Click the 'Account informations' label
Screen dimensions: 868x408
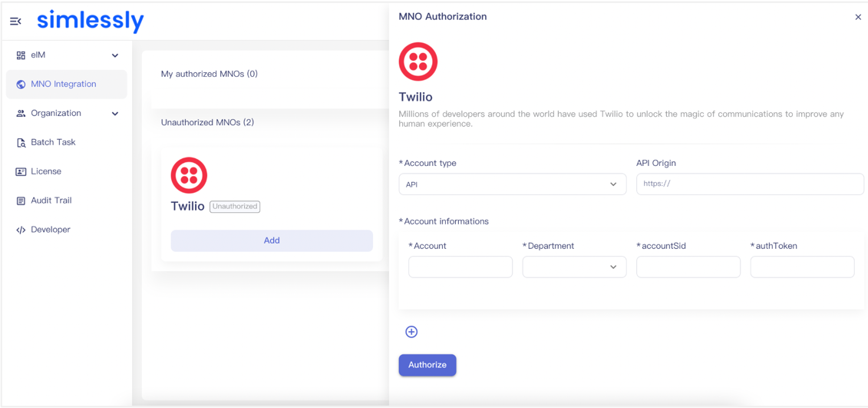click(444, 221)
